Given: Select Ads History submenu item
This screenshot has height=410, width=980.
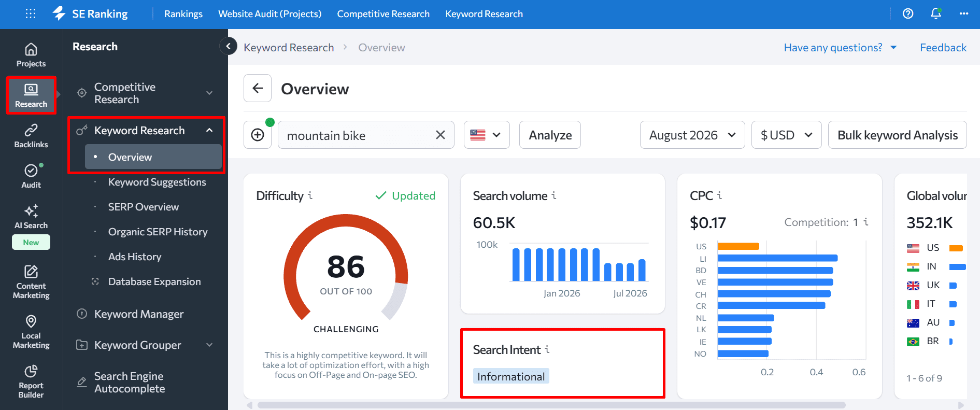Looking at the screenshot, I should point(135,257).
